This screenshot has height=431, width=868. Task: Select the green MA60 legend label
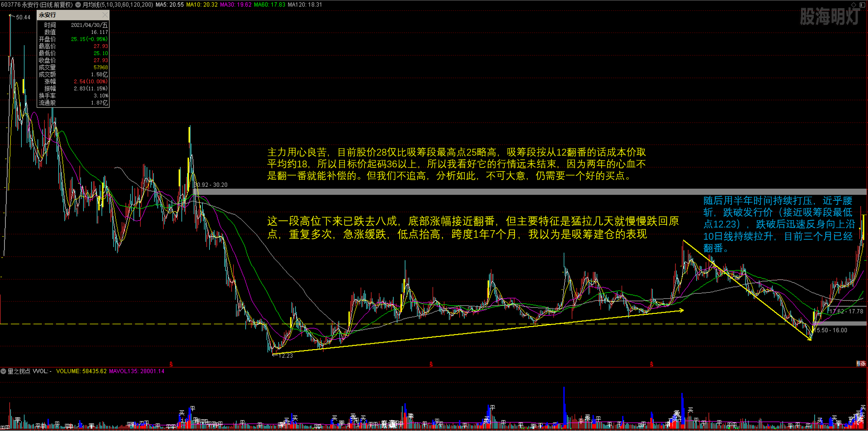[269, 5]
